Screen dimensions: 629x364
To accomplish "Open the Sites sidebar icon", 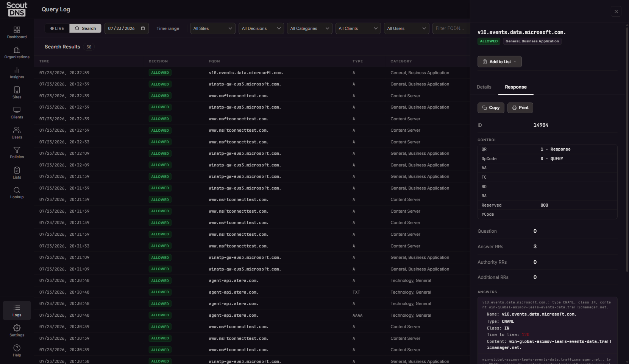I will [x=17, y=93].
